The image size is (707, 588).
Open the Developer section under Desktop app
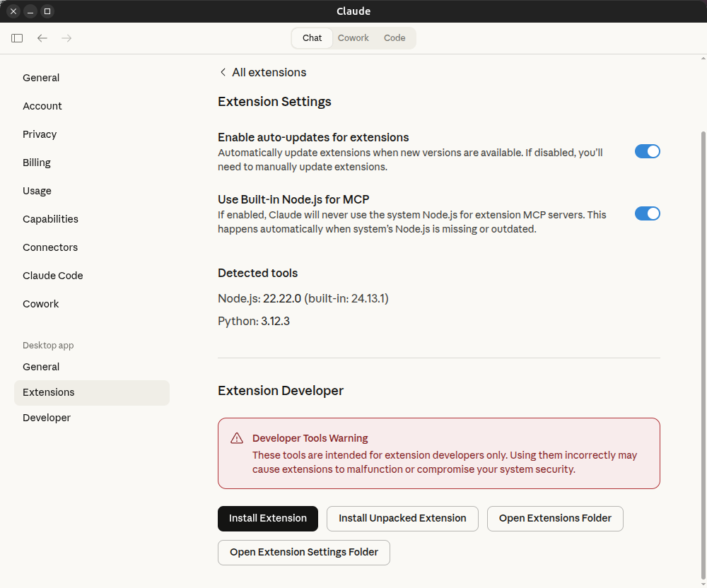[47, 418]
